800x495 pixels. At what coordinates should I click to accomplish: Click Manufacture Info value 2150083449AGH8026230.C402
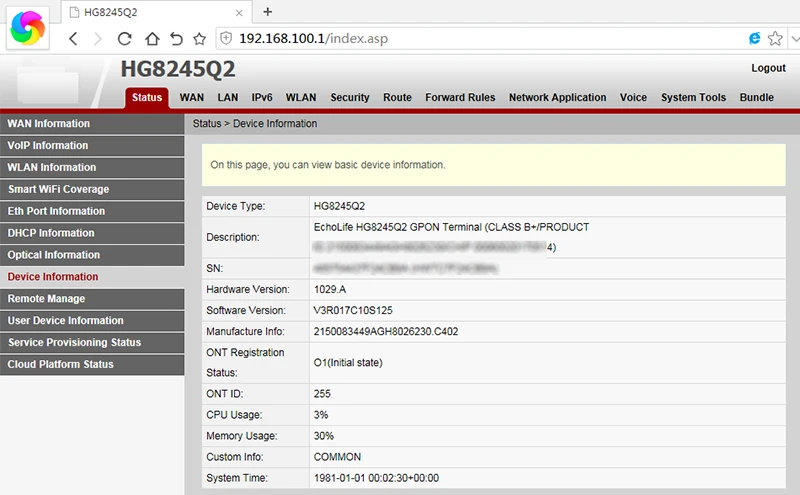coord(386,332)
